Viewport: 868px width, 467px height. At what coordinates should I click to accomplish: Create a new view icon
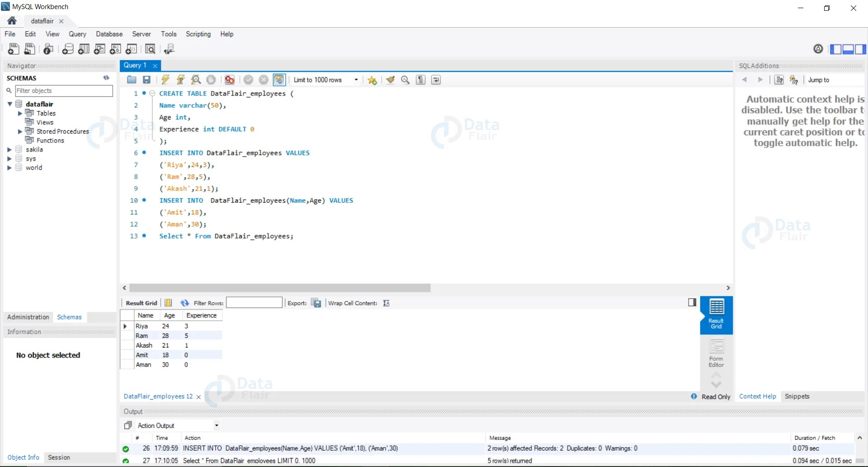point(99,49)
